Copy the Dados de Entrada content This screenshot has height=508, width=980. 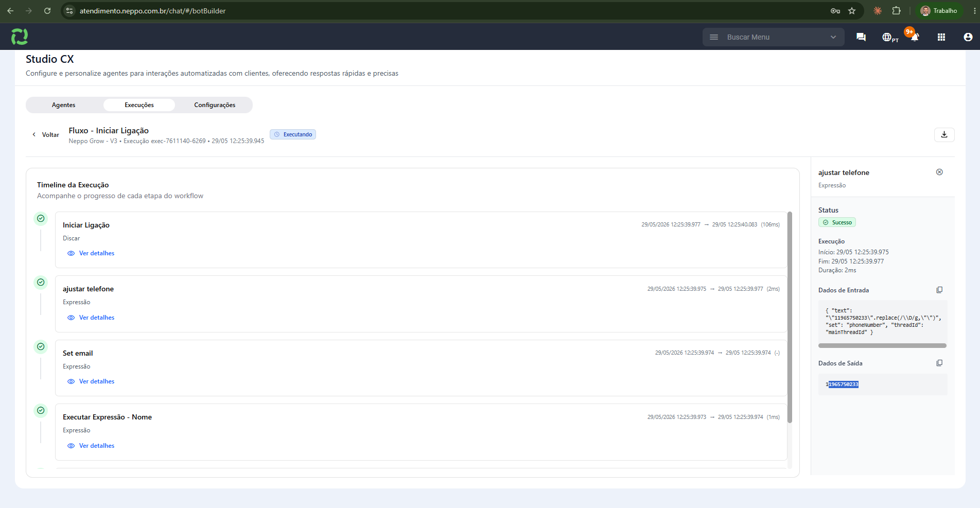pos(939,290)
